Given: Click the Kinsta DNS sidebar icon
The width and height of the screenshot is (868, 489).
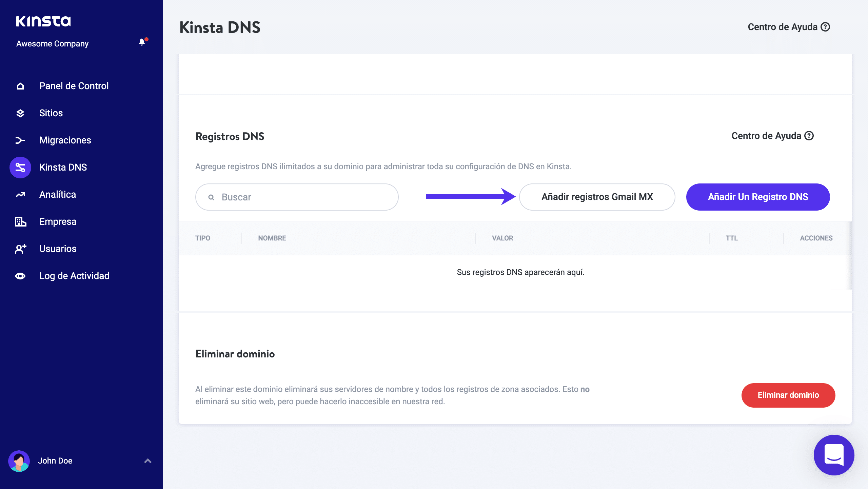Looking at the screenshot, I should click(x=20, y=168).
